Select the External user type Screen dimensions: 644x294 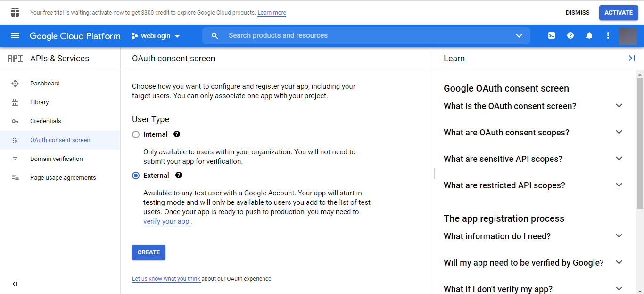click(x=136, y=176)
